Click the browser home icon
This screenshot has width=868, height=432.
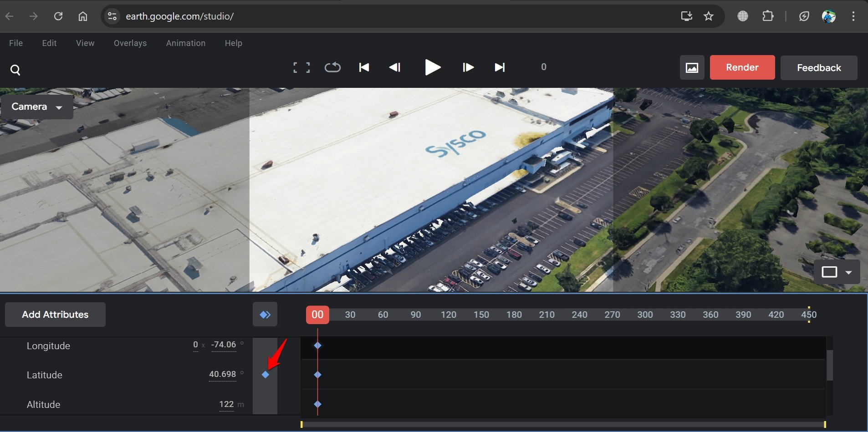coord(83,16)
